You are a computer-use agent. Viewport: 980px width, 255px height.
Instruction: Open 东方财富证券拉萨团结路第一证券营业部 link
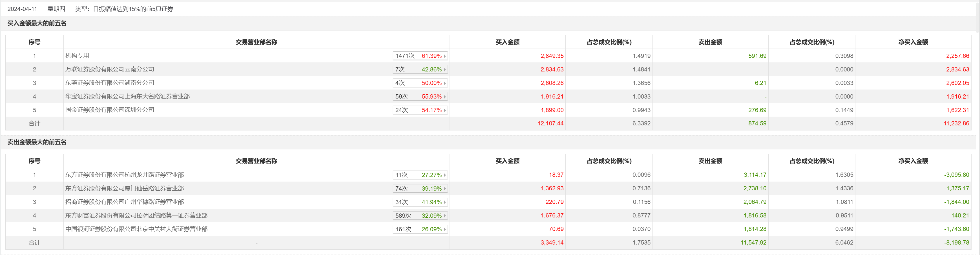(x=136, y=215)
